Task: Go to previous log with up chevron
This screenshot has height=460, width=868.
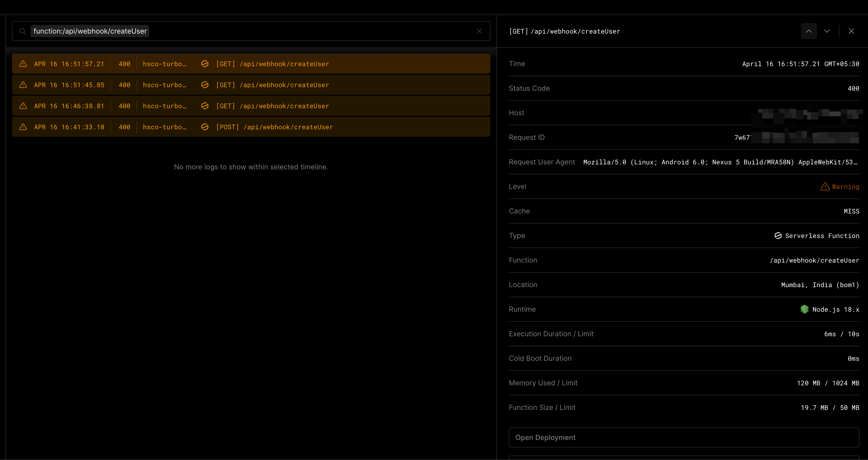Action: point(809,31)
